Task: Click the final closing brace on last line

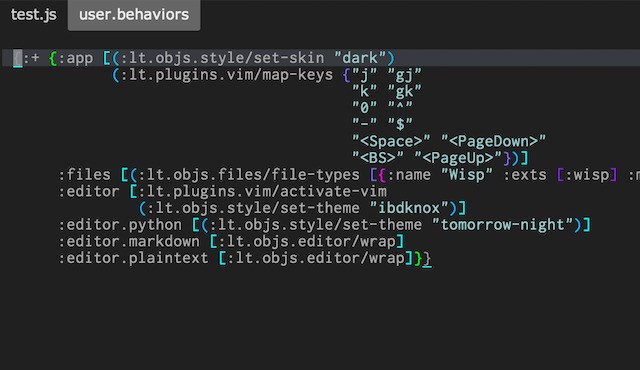Action: 427,258
